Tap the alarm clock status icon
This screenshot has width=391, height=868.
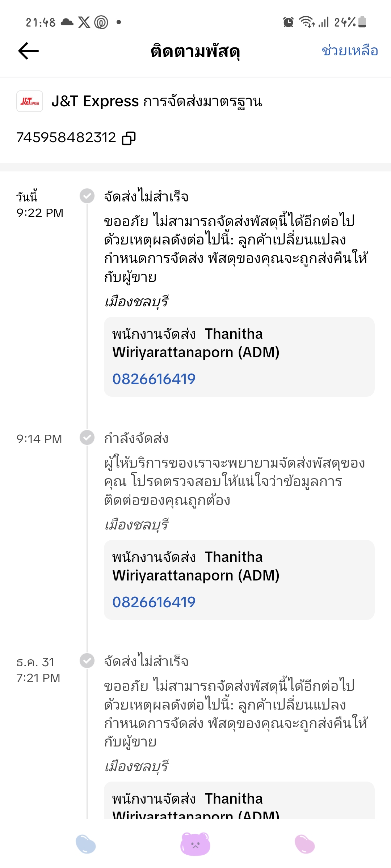point(288,22)
